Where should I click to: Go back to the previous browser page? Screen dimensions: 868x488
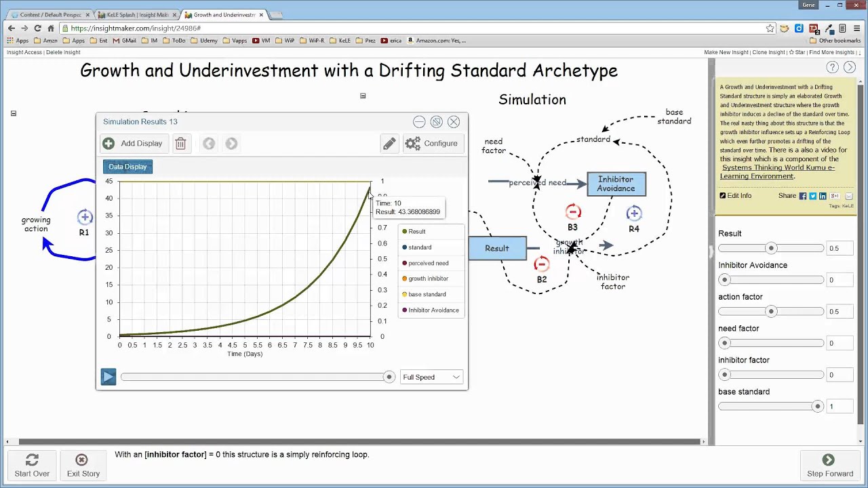click(12, 28)
